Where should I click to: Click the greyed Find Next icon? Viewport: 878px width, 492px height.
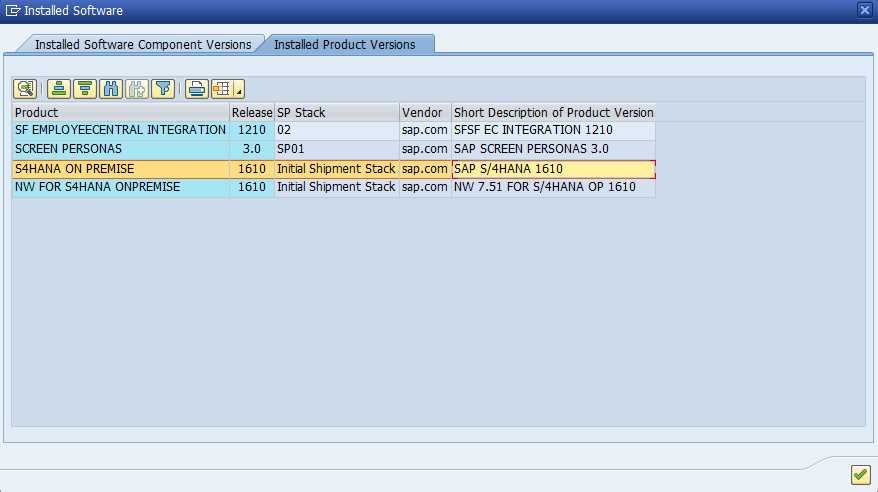click(x=137, y=88)
